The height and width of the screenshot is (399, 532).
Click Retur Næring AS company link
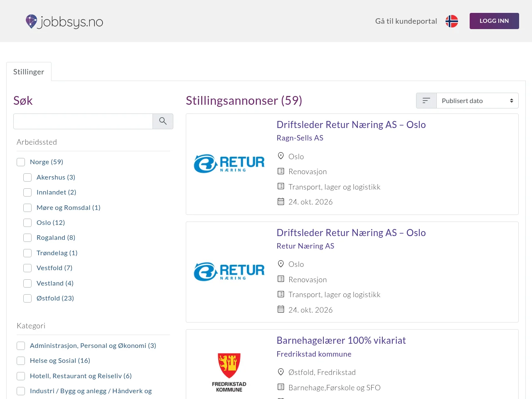305,246
